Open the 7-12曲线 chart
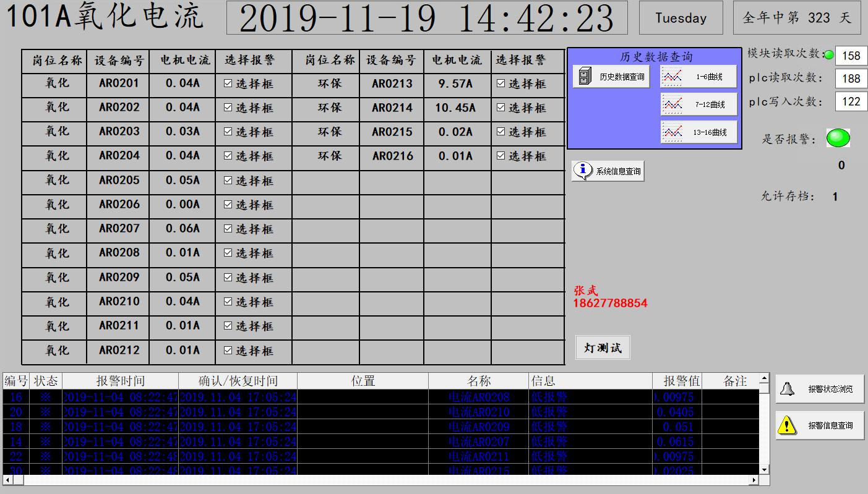Viewport: 868px width, 494px height. tap(698, 104)
